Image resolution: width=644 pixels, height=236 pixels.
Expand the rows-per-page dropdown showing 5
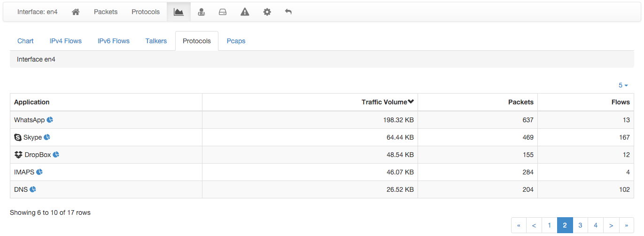623,85
